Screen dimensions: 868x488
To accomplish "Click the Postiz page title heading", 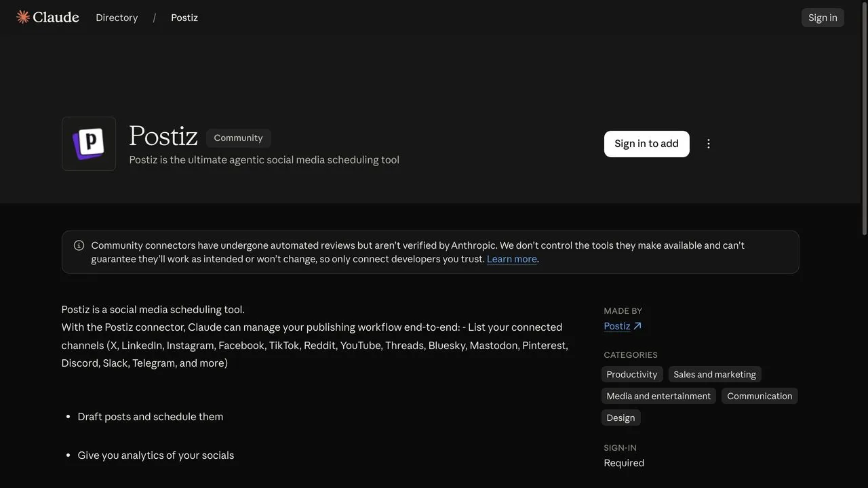I will (163, 136).
